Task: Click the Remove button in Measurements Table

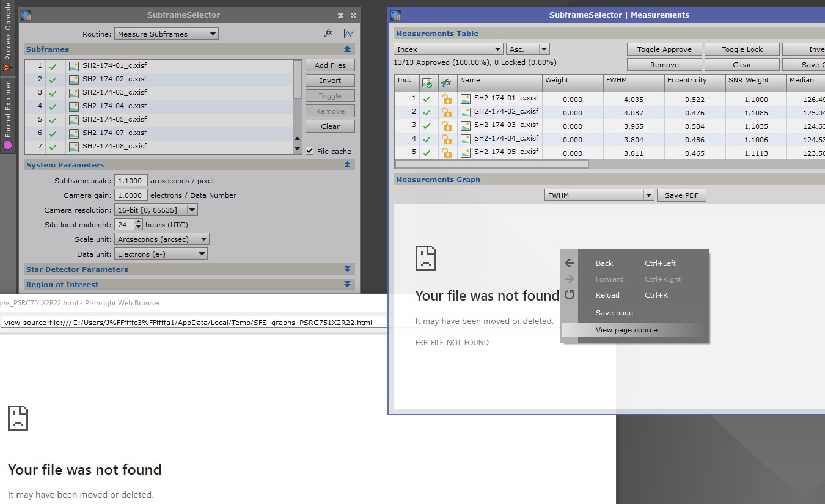Action: [x=664, y=65]
